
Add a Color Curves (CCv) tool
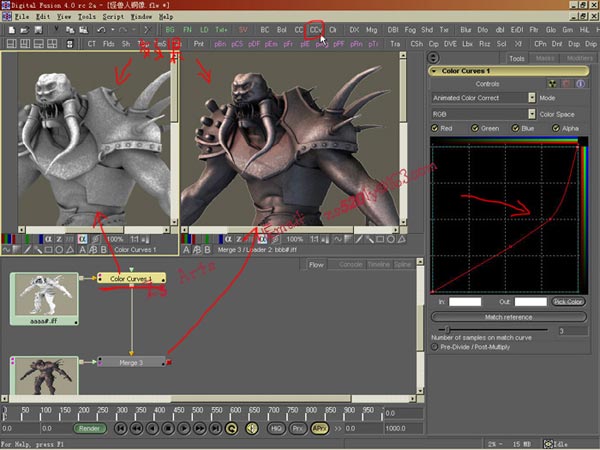coord(316,30)
